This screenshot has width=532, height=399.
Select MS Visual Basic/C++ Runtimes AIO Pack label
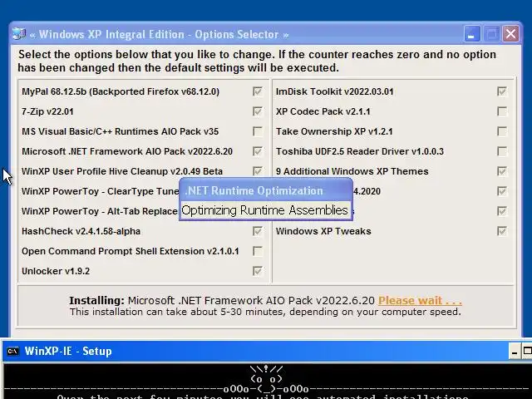click(120, 131)
